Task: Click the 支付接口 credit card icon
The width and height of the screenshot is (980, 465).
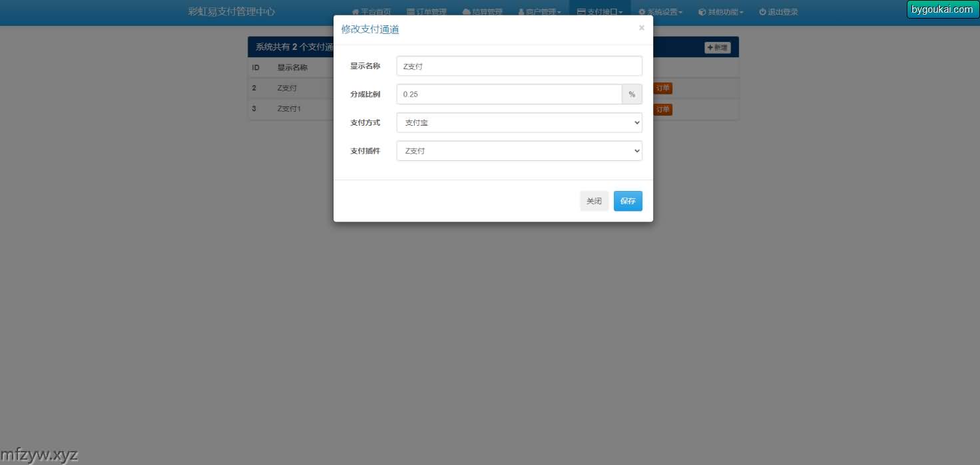Action: click(x=581, y=12)
